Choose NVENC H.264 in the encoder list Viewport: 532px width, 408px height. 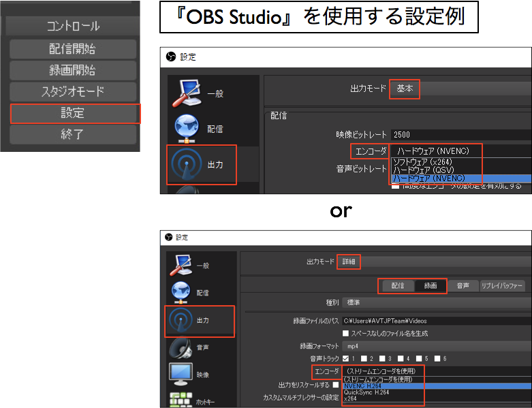[437, 386]
